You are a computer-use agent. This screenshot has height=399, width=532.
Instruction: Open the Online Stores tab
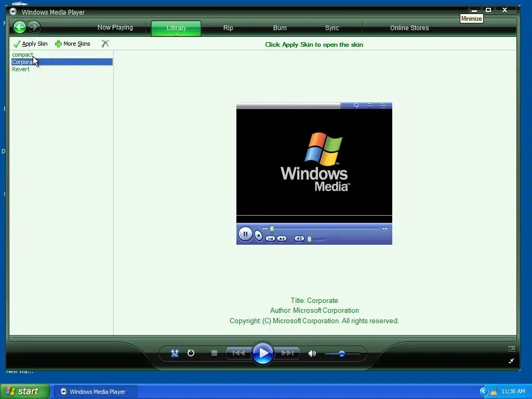coord(409,28)
